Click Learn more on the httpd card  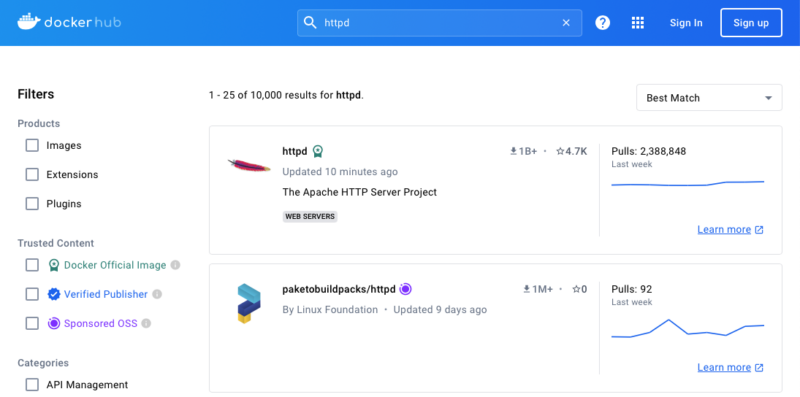click(730, 230)
